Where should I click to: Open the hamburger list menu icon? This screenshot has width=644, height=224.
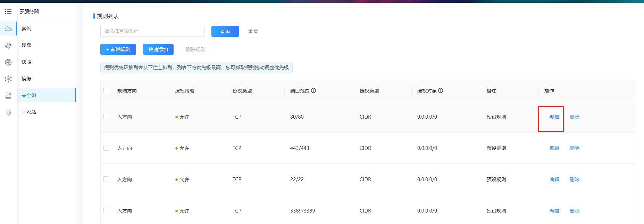click(x=8, y=11)
